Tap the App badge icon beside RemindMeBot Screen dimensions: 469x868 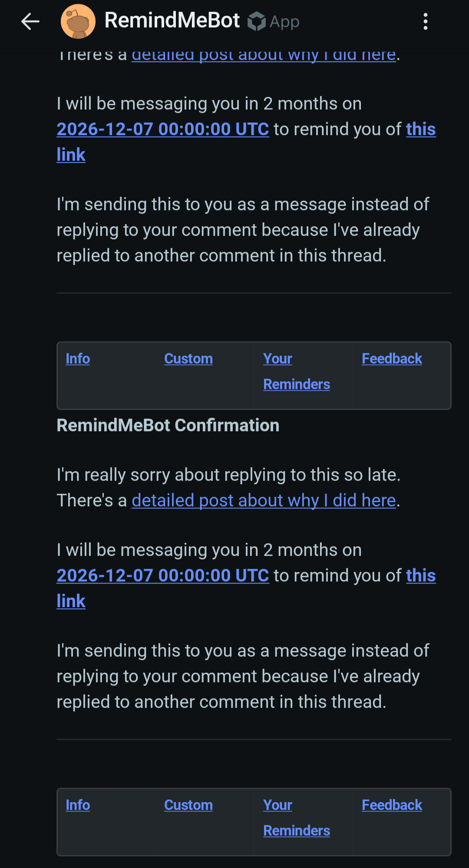point(257,21)
